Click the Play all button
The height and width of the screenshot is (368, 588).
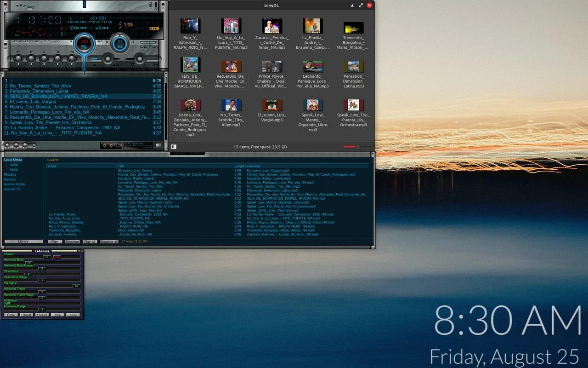point(90,241)
